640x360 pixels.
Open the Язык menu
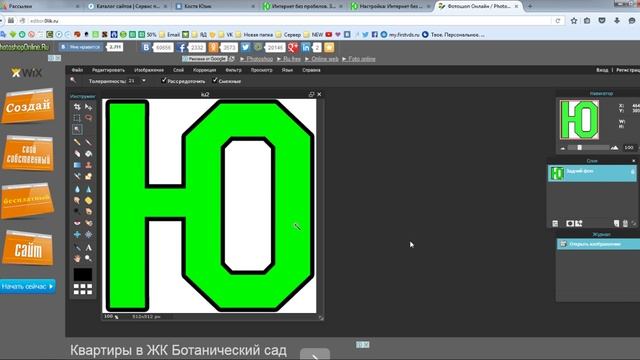pos(287,70)
